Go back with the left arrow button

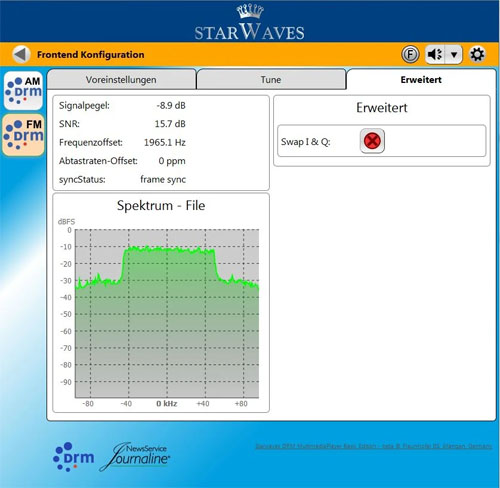point(21,54)
